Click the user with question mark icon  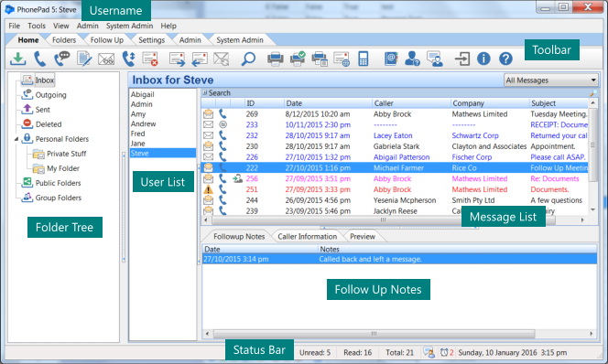(x=412, y=59)
